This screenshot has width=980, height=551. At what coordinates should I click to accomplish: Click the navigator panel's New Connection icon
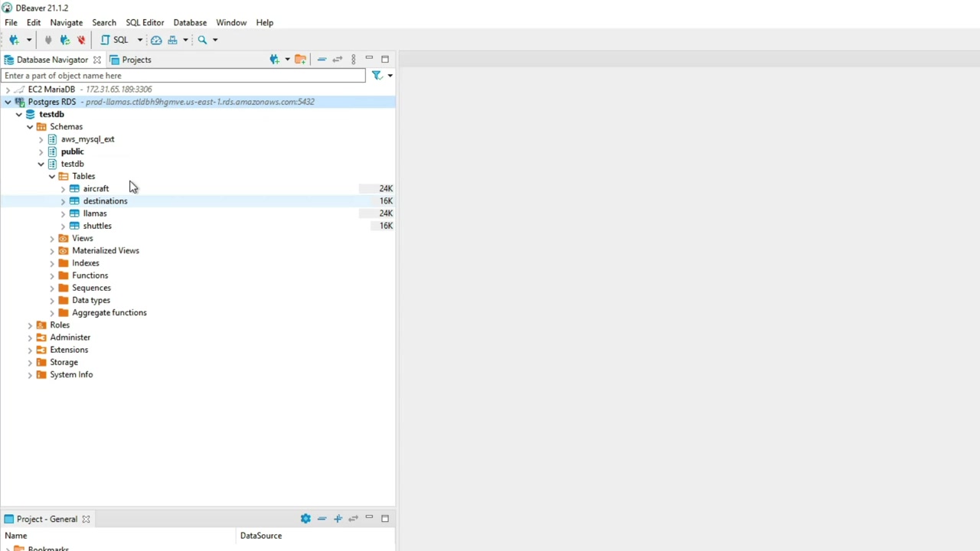274,60
